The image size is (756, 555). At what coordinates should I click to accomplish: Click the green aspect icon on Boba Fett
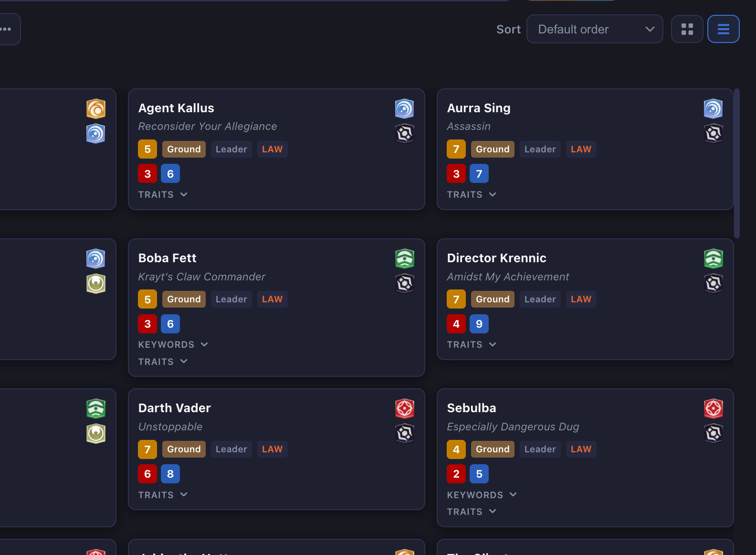tap(404, 259)
